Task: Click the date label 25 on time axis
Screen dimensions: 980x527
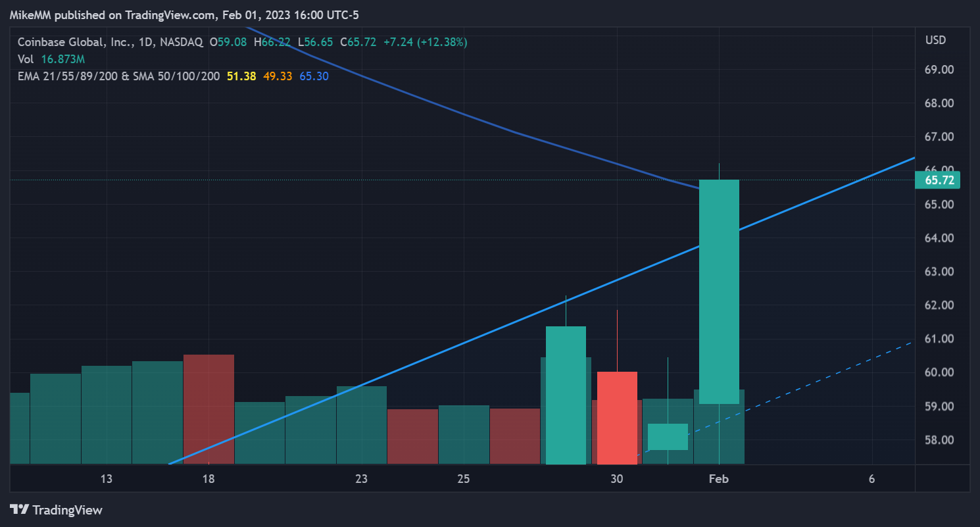Action: 464,479
